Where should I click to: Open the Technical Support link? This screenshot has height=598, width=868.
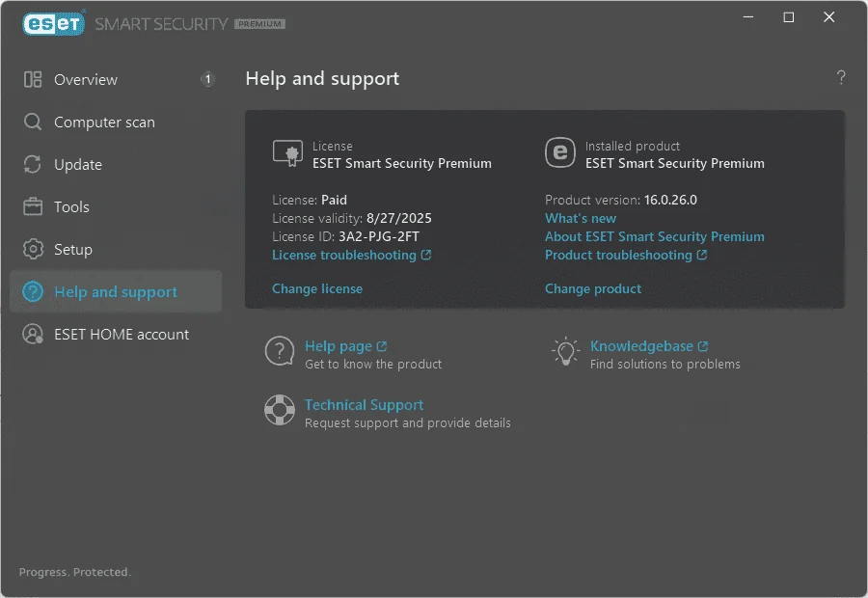(x=365, y=405)
